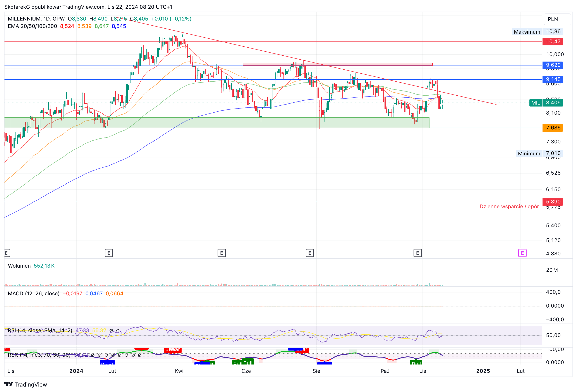Click the E earnings marker nearest Sie

click(310, 253)
